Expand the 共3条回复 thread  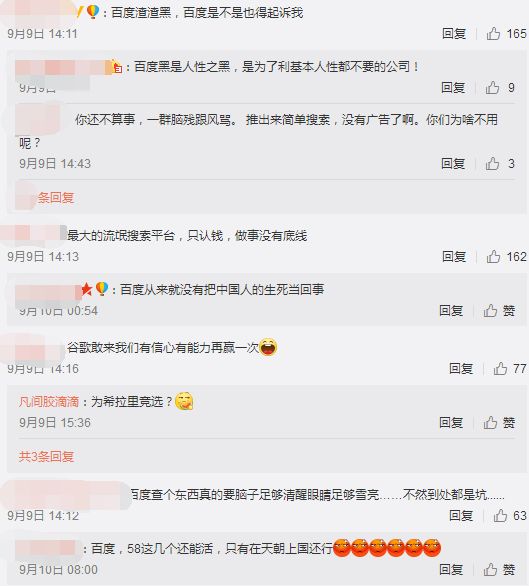[46, 456]
